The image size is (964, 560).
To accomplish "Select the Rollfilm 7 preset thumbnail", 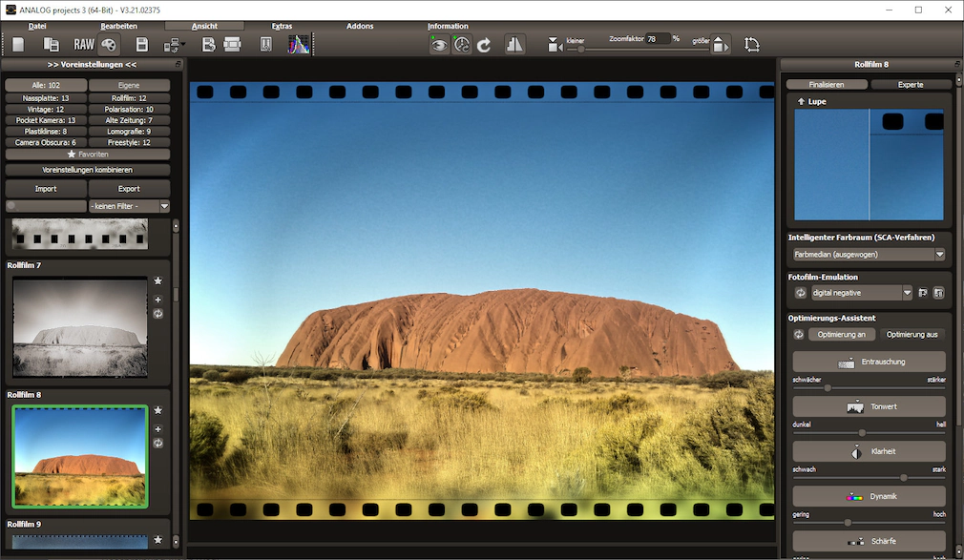I will point(80,326).
